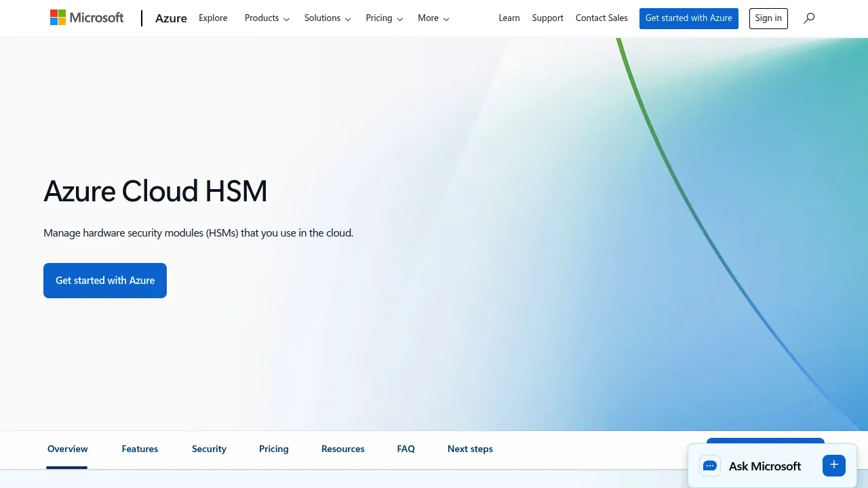
Task: Select the Next steps tab
Action: pyautogui.click(x=470, y=449)
